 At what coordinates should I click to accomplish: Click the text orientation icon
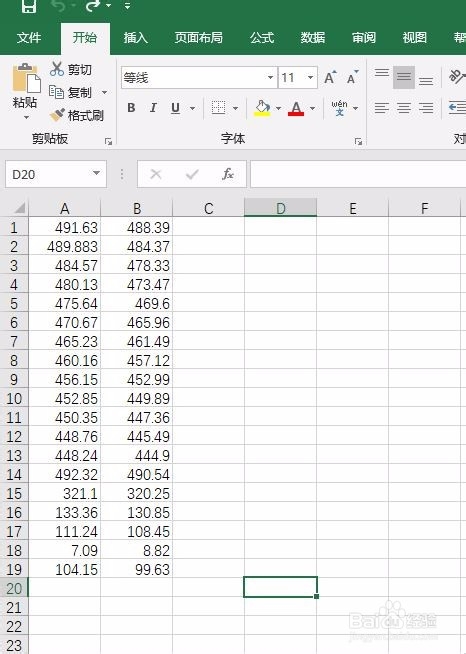click(456, 77)
